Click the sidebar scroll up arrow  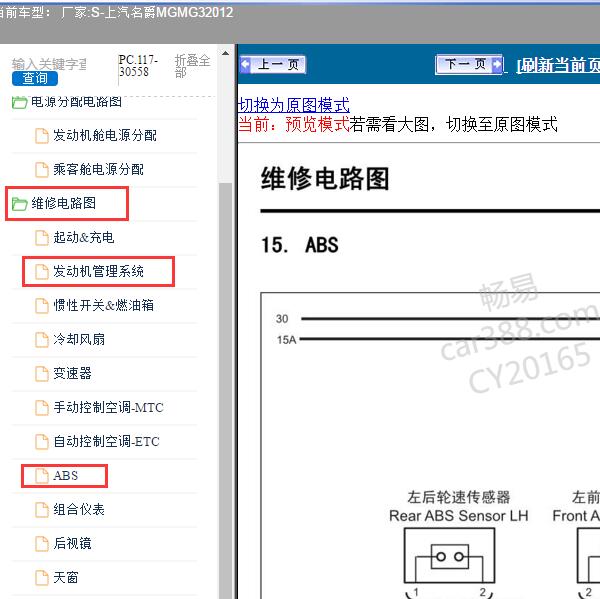[225, 53]
